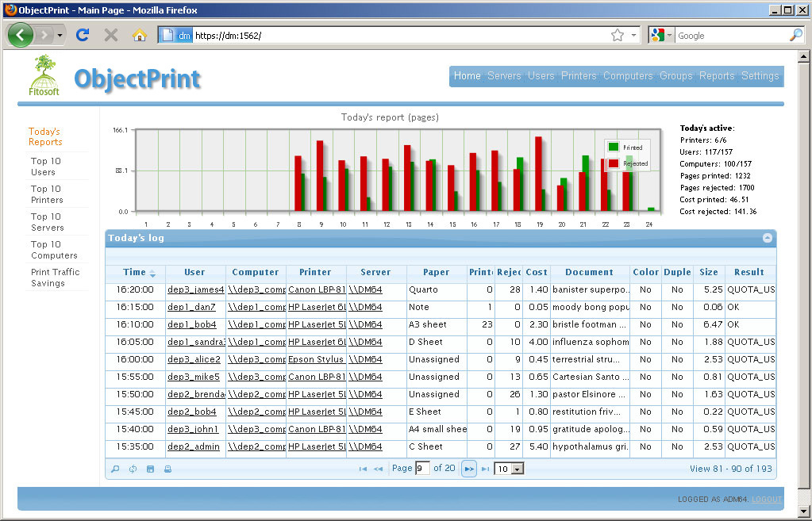Click the browser Back arrow button

[x=20, y=35]
